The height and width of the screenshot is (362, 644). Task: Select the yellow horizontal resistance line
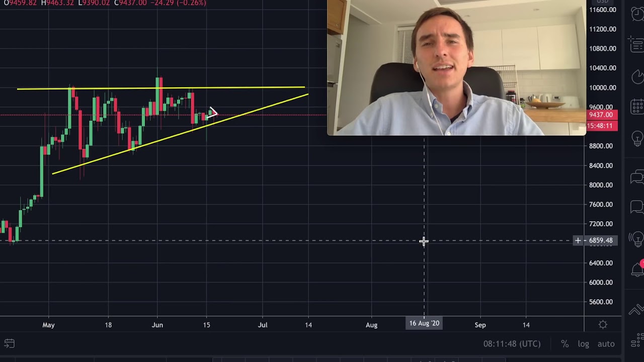click(x=161, y=88)
